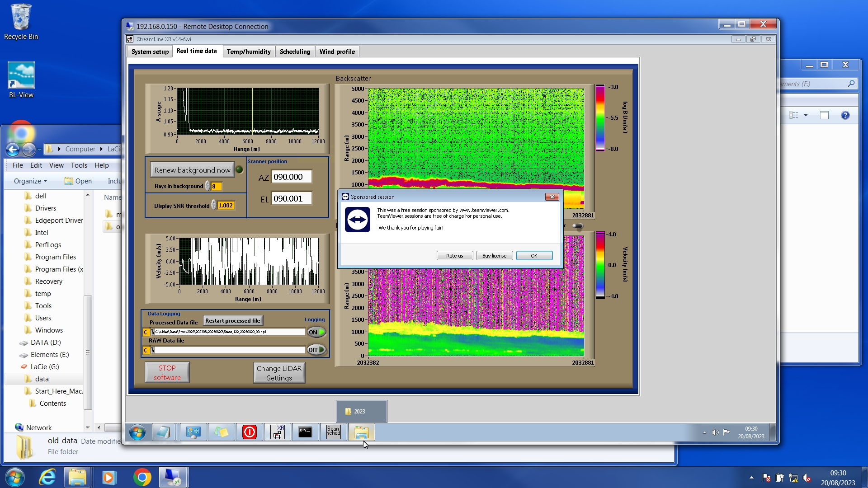Image resolution: width=868 pixels, height=488 pixels.
Task: Click the AZ scanner position field
Action: click(291, 177)
